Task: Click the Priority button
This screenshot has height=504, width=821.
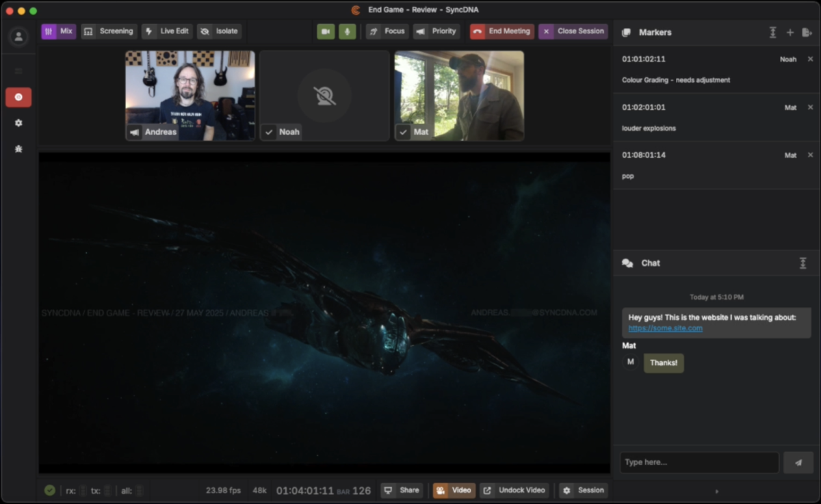Action: (x=436, y=31)
